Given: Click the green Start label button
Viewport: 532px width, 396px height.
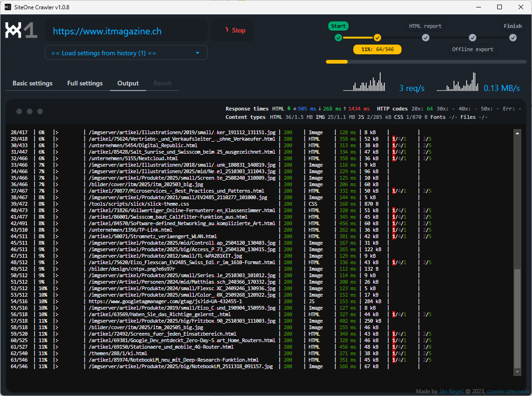Looking at the screenshot, I should click(338, 26).
